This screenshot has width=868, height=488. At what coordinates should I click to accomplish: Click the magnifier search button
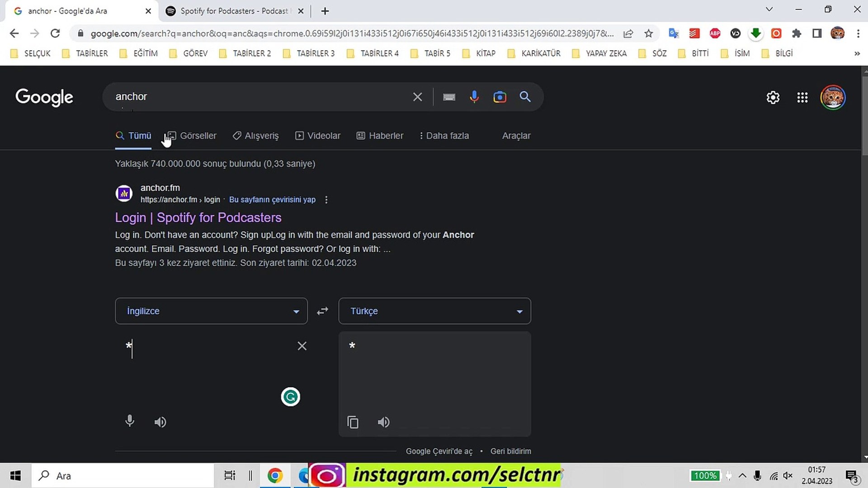(x=525, y=97)
